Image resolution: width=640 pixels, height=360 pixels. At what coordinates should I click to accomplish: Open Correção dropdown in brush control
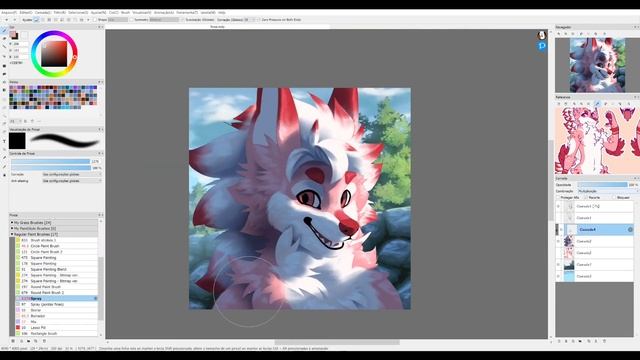(x=72, y=174)
